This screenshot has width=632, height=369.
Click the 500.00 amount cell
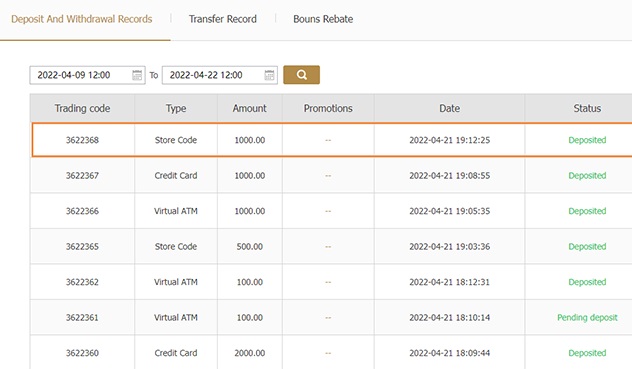coord(249,246)
